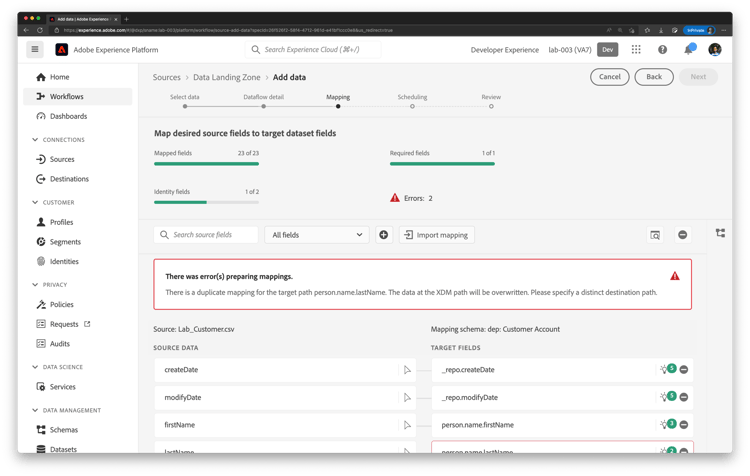
Task: Click the person.name.firstName target field
Action: click(562, 425)
